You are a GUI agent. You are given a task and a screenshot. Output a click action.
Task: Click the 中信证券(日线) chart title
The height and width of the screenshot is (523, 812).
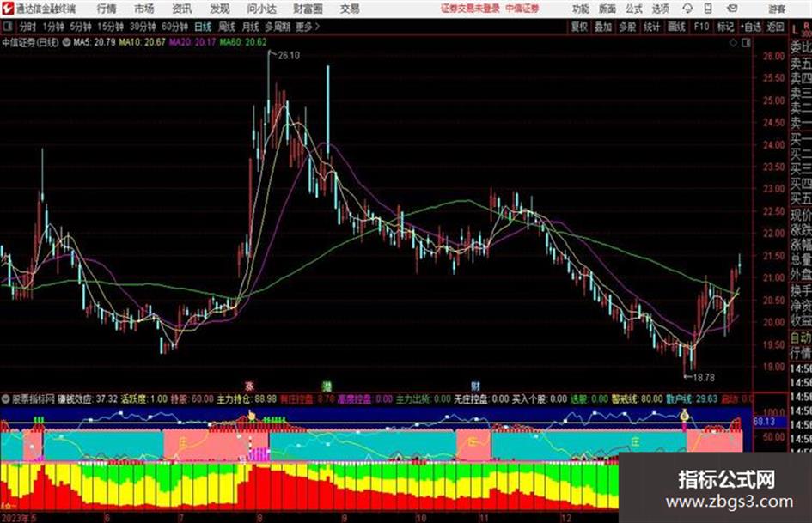[30, 42]
